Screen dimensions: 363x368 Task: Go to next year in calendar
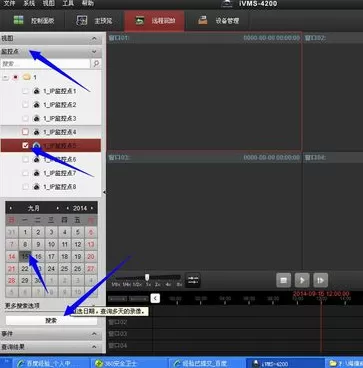point(92,208)
